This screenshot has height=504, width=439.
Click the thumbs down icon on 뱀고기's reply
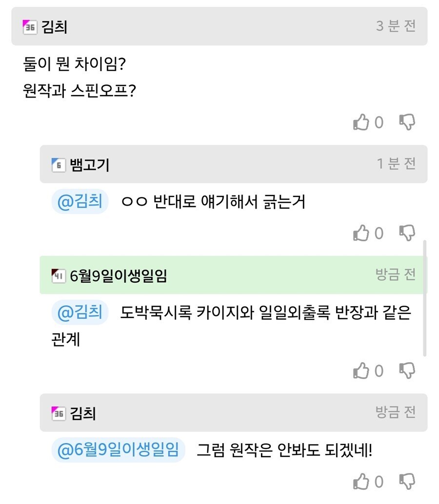(408, 233)
